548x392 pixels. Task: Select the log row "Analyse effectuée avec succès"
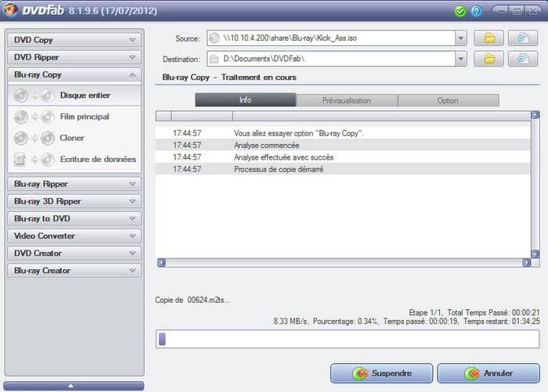(x=343, y=157)
